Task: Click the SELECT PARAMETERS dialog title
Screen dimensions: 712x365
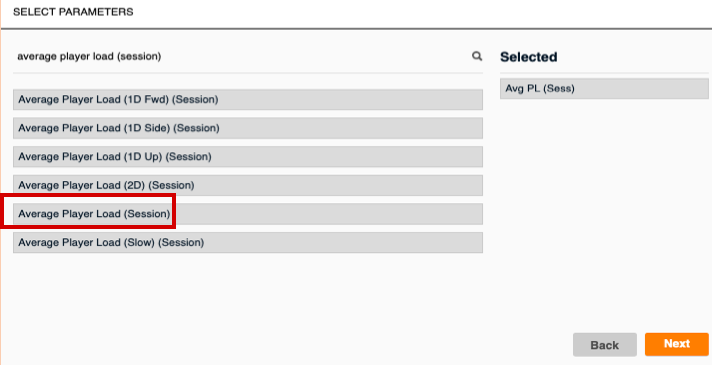Action: [x=73, y=12]
